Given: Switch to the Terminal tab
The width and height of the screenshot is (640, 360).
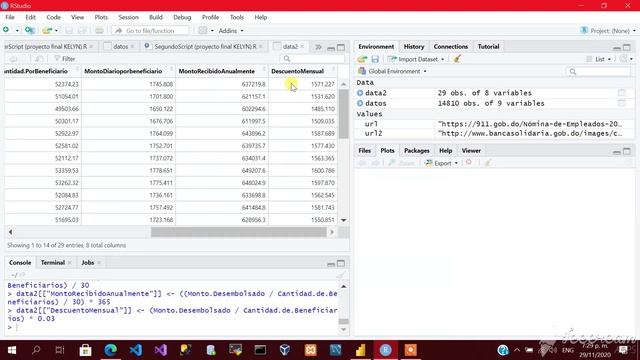Looking at the screenshot, I should pyautogui.click(x=53, y=262).
